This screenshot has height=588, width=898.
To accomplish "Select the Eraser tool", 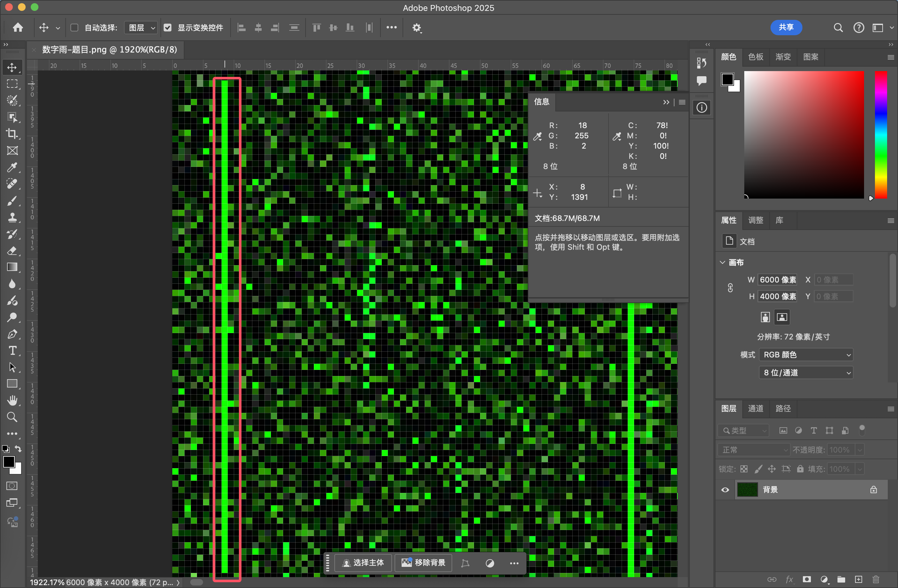I will click(x=12, y=250).
